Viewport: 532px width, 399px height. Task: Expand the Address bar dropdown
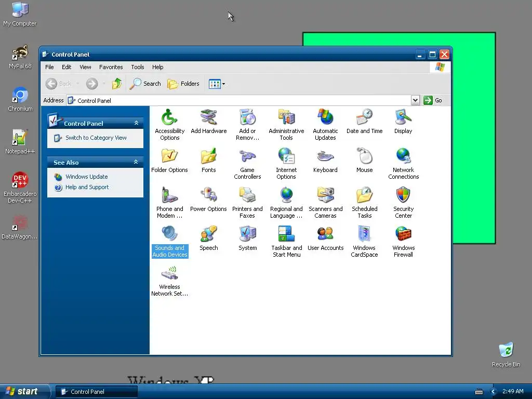(415, 100)
